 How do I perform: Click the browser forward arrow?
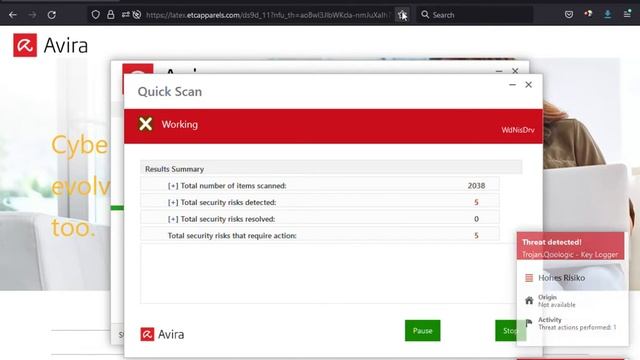coord(32,15)
